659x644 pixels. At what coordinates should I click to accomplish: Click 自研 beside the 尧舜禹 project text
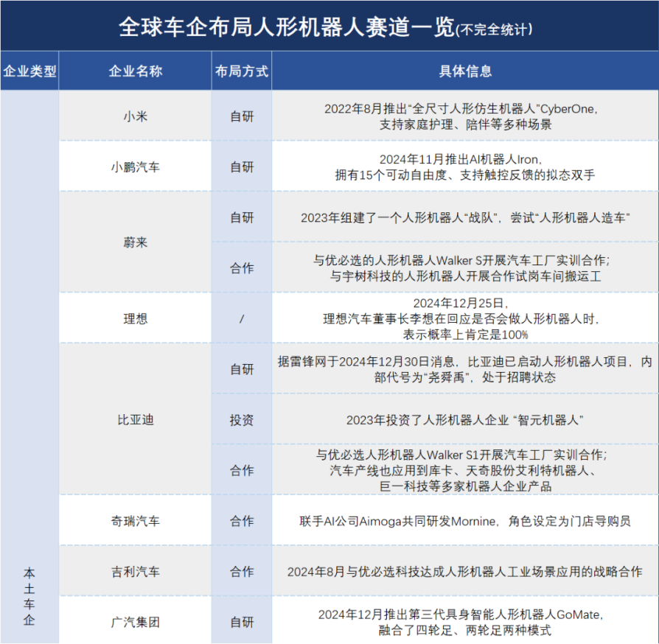[242, 369]
